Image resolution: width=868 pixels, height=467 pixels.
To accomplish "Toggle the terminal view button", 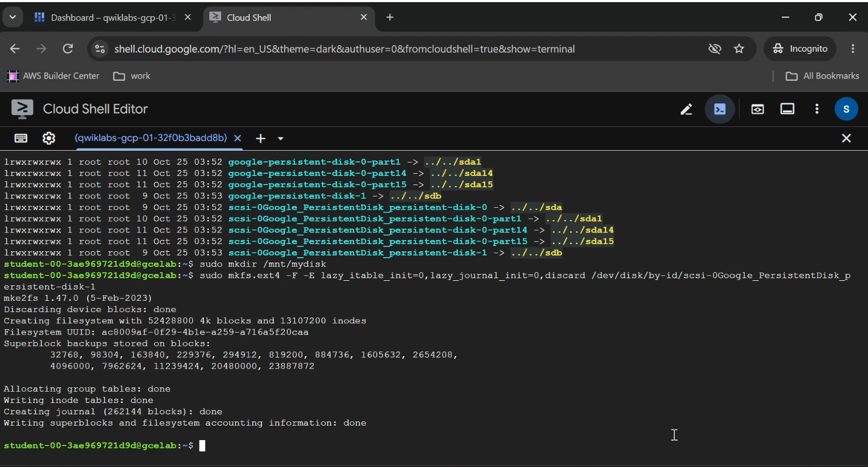I will point(720,109).
